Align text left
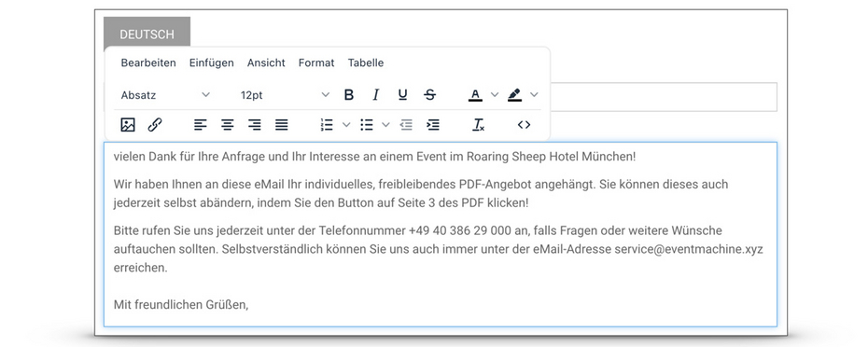Screen dimensions: 868x347 pos(201,125)
